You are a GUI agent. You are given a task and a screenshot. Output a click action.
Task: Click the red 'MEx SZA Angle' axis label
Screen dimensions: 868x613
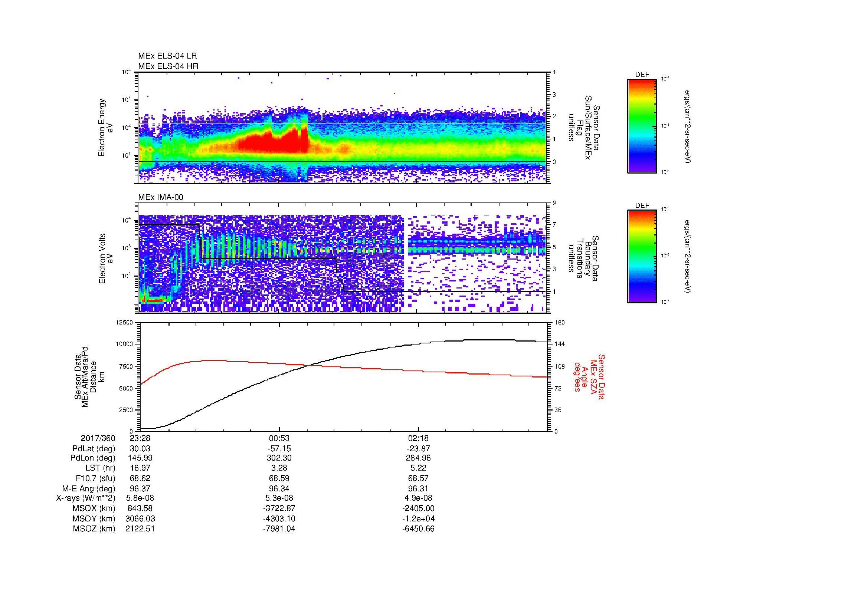(589, 376)
